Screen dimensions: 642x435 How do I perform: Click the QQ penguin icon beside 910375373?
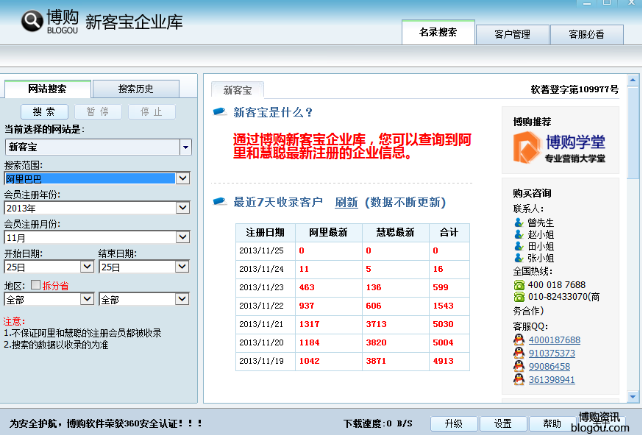(518, 353)
